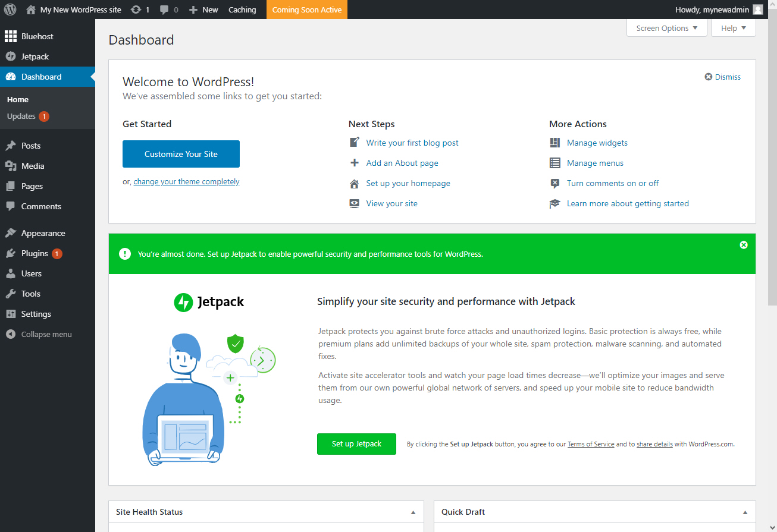Open the Howdy, mynewadmin account menu
The width and height of the screenshot is (777, 532).
[719, 10]
